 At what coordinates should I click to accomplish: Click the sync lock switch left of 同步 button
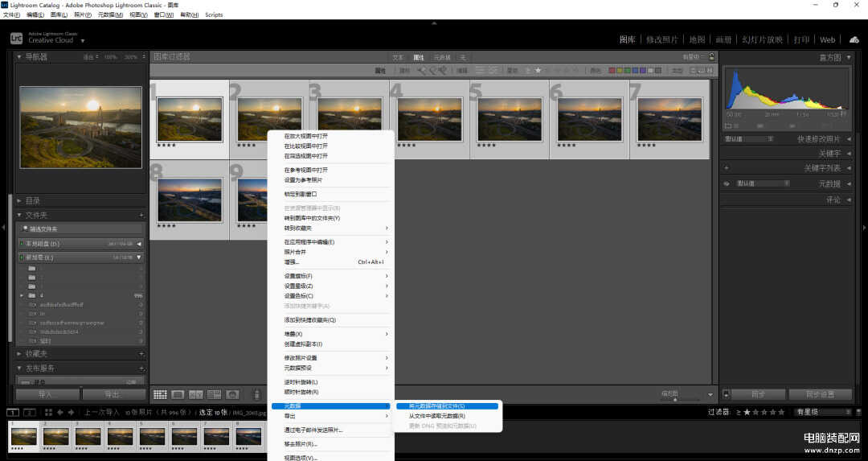(727, 394)
